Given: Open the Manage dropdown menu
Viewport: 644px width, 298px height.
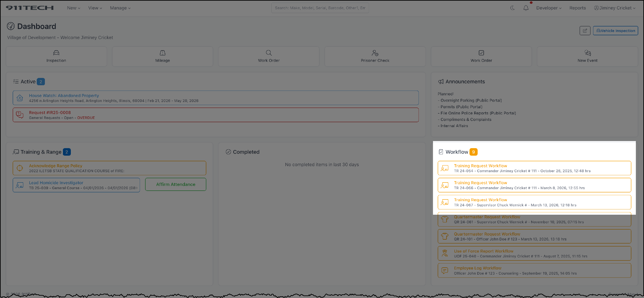Looking at the screenshot, I should pos(120,8).
